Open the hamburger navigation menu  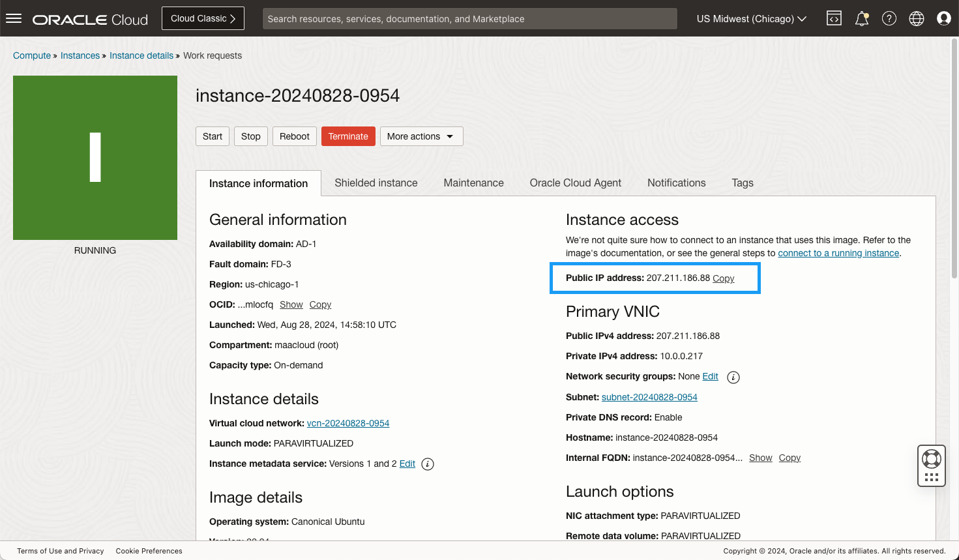click(x=14, y=19)
